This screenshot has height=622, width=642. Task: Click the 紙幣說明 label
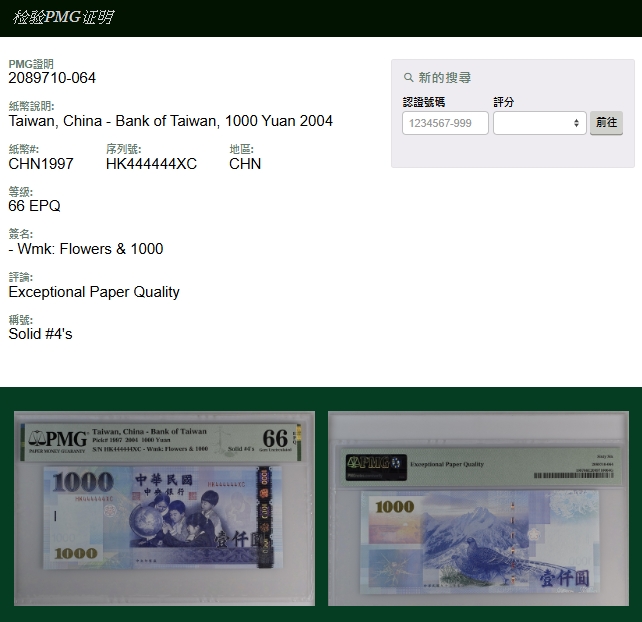(x=31, y=106)
